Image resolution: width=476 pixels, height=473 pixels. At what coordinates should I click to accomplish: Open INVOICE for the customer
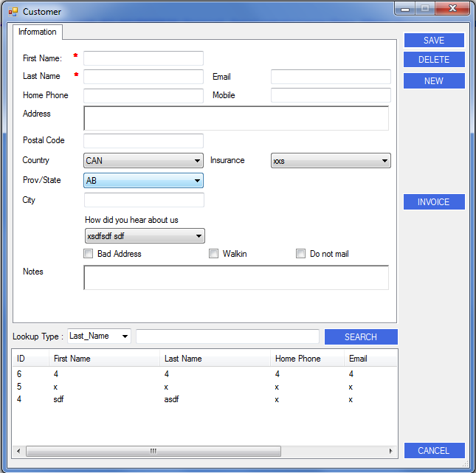434,202
